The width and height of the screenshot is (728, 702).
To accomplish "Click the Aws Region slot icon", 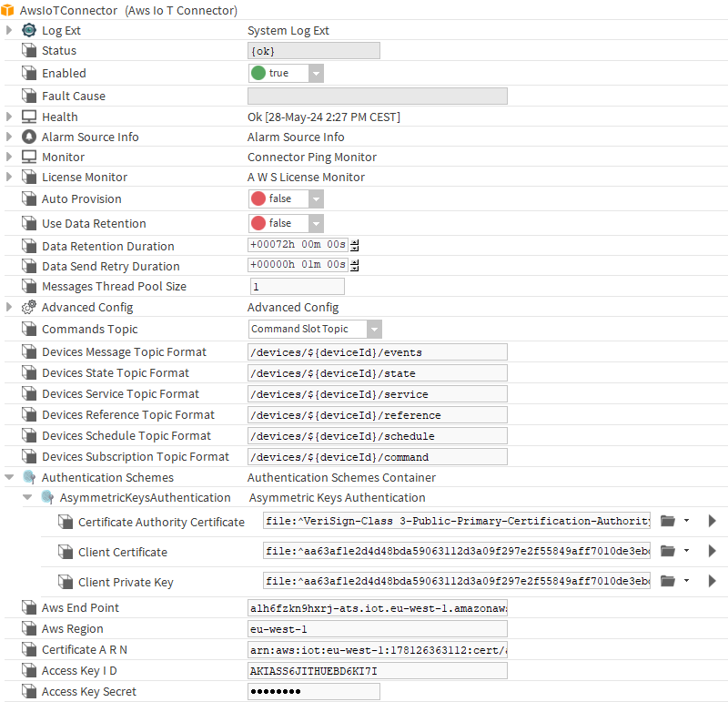I will pos(29,628).
